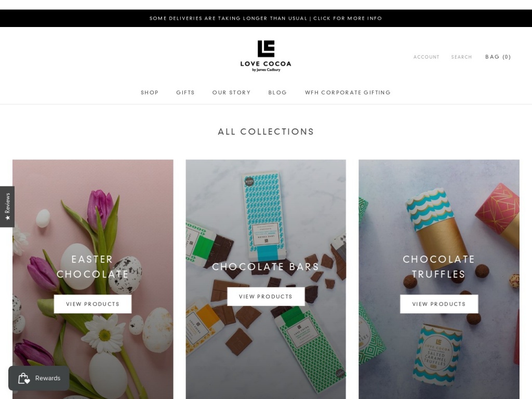This screenshot has height=399, width=532.
Task: Click the delivery delay announcement banner
Action: (266, 18)
